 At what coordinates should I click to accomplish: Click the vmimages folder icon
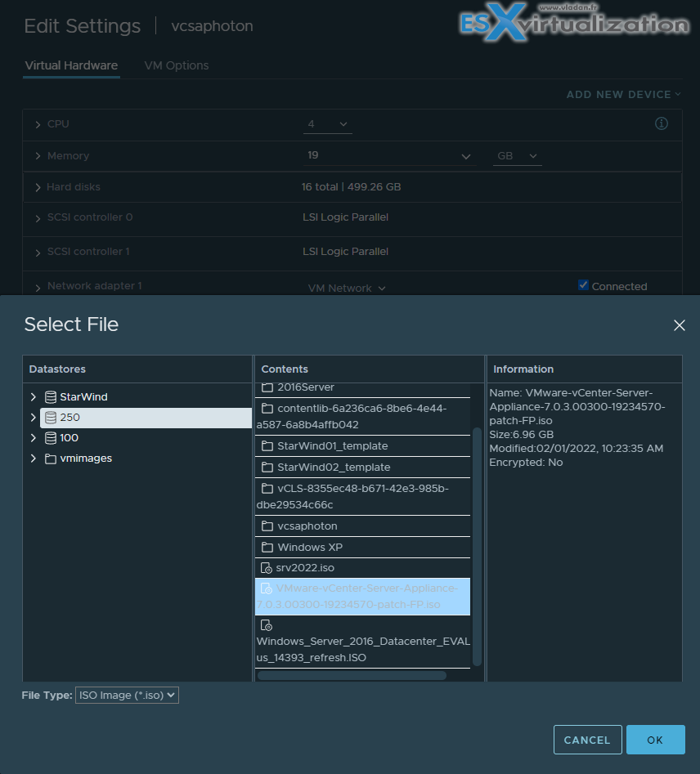51,459
